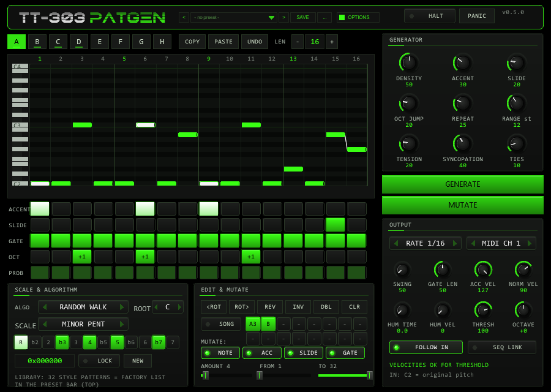This screenshot has height=392, width=551.
Task: Toggle Song mode
Action: point(221,324)
